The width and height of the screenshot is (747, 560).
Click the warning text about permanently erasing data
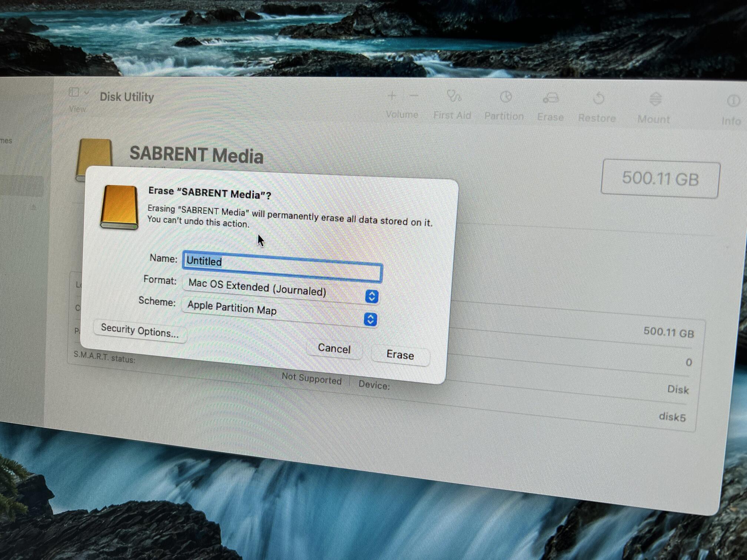(x=290, y=216)
